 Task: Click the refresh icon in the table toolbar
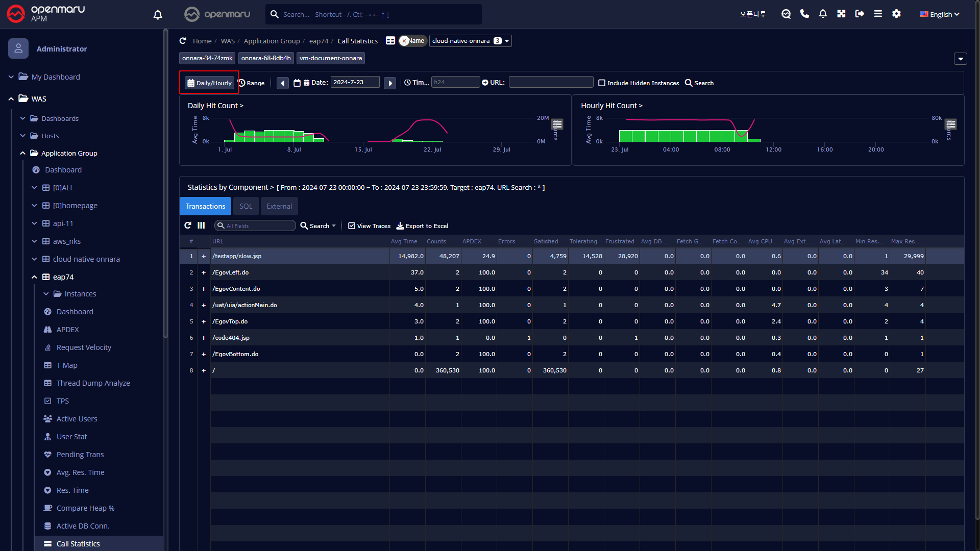188,226
